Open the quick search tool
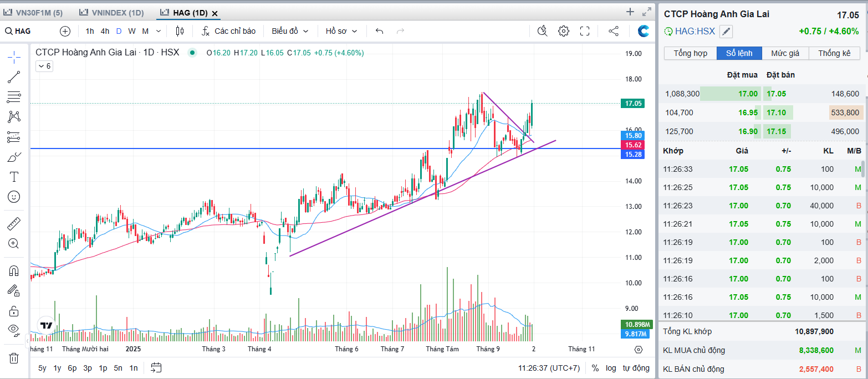868x379 pixels. (543, 31)
